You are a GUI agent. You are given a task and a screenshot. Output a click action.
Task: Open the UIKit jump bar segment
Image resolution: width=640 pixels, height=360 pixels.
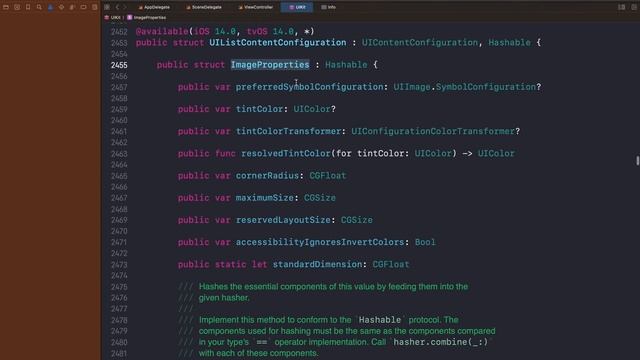click(113, 18)
